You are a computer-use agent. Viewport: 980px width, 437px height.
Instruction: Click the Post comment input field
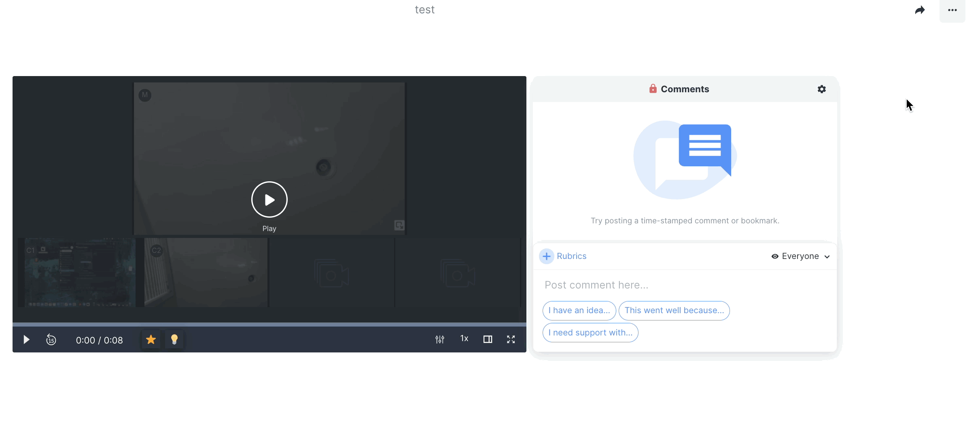click(685, 284)
